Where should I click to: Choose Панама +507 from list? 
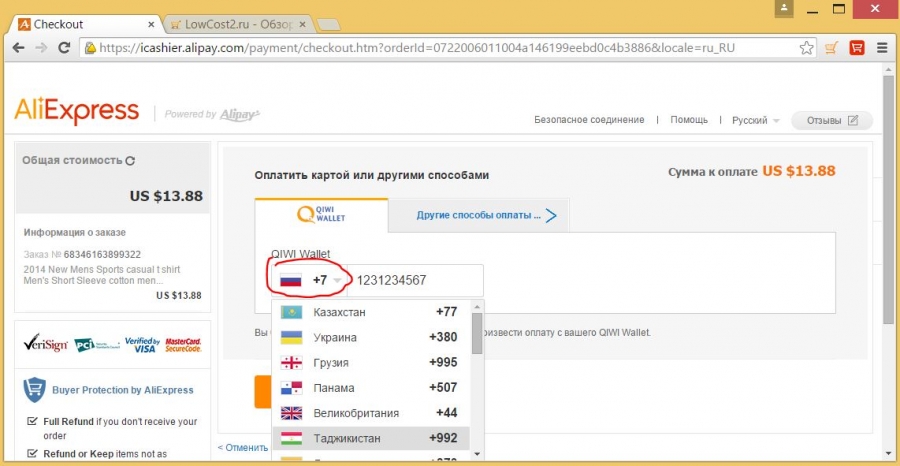[x=371, y=388]
